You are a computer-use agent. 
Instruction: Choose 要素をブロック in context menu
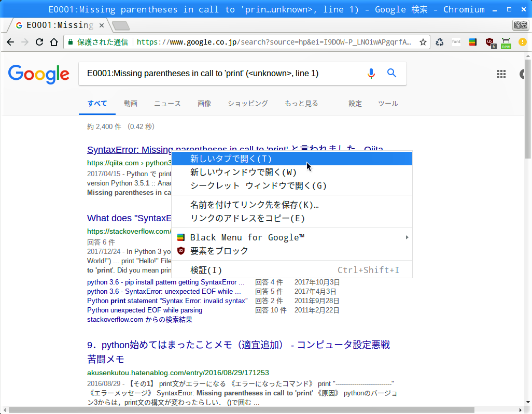pos(292,251)
